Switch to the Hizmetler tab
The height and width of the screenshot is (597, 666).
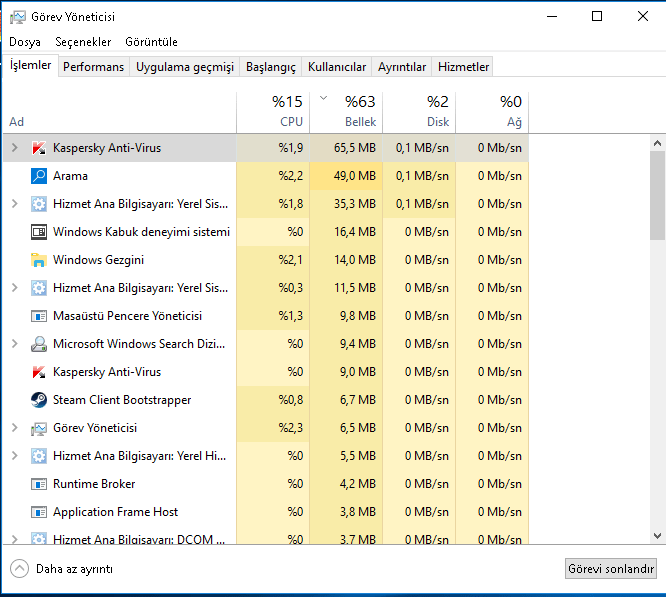tap(463, 67)
